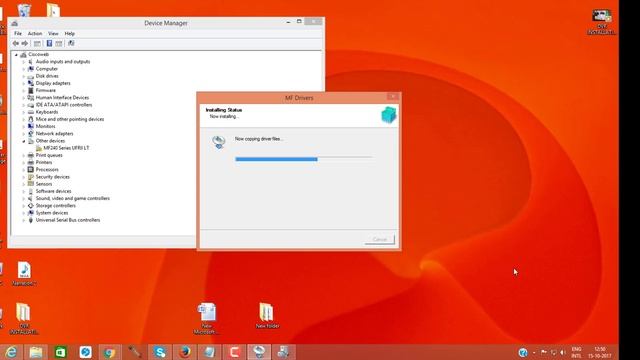The height and width of the screenshot is (360, 640).
Task: Click the 'Installing Status' heading
Action: point(224,110)
